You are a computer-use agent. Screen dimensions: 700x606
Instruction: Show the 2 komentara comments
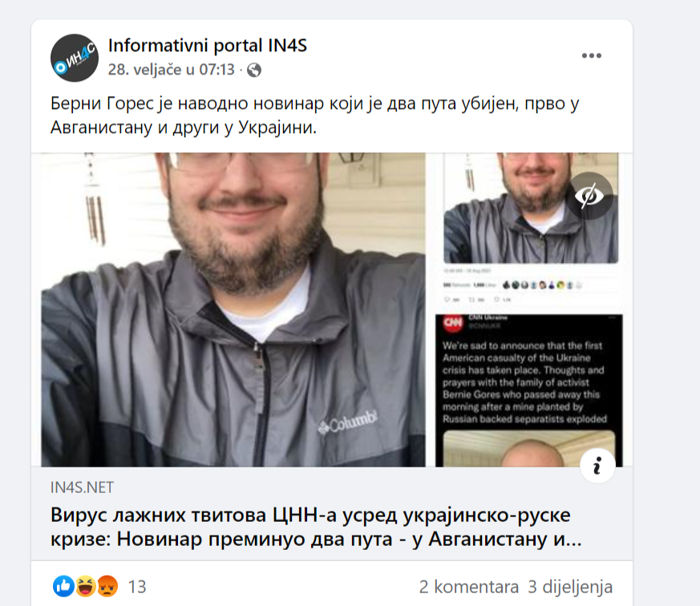click(x=469, y=587)
